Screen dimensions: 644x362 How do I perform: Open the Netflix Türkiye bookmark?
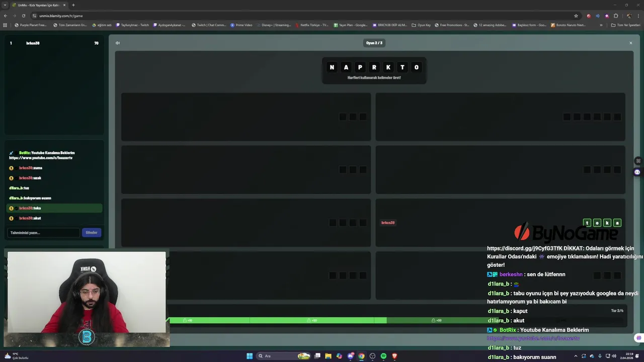(312, 25)
